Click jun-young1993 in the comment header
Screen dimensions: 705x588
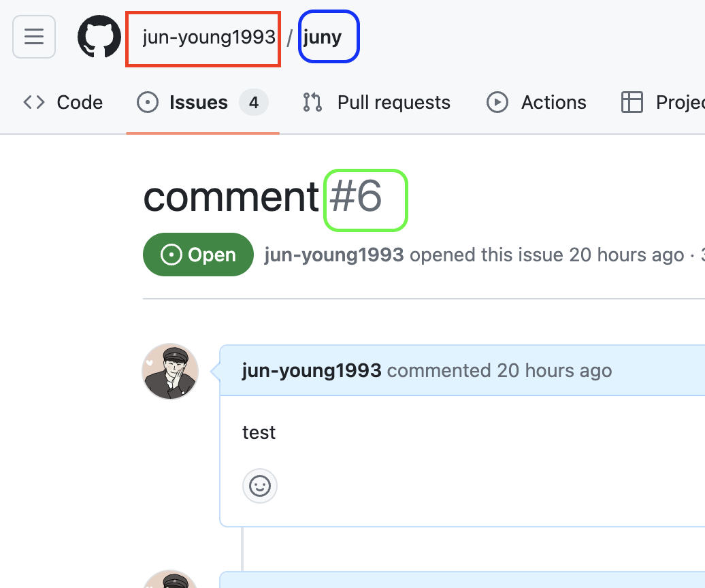[x=312, y=371]
